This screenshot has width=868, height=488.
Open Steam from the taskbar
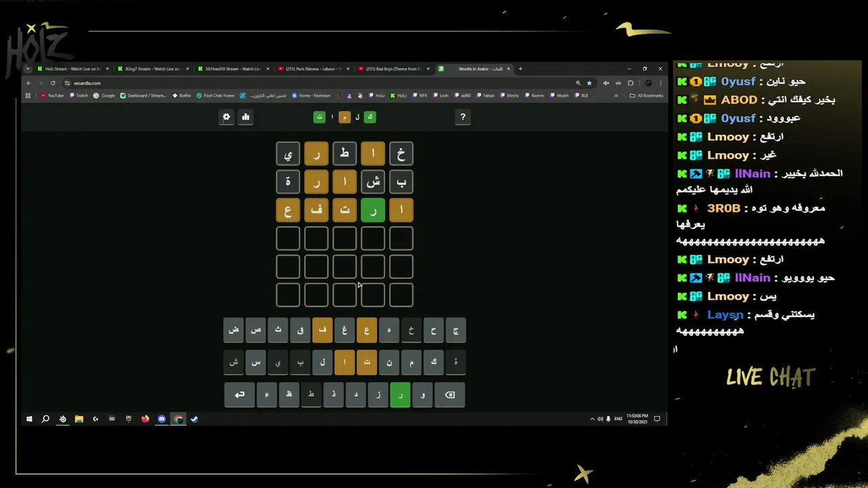coord(195,419)
